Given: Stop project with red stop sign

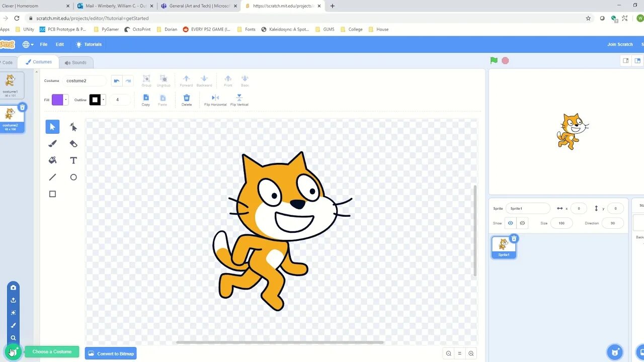Looking at the screenshot, I should coord(505,60).
